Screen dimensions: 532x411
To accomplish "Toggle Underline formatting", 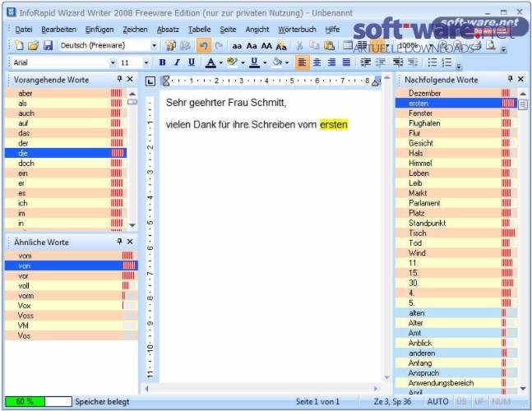I will click(192, 62).
